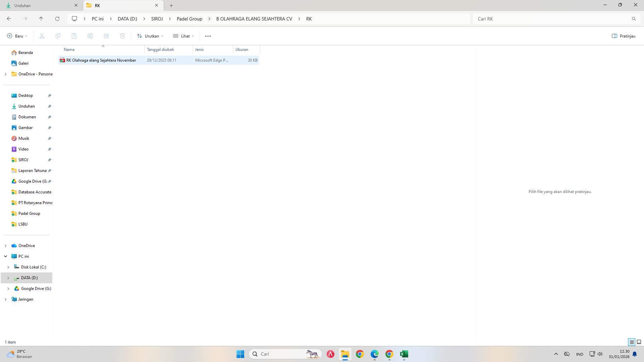Refresh the folder view
The height and width of the screenshot is (362, 644).
(57, 19)
